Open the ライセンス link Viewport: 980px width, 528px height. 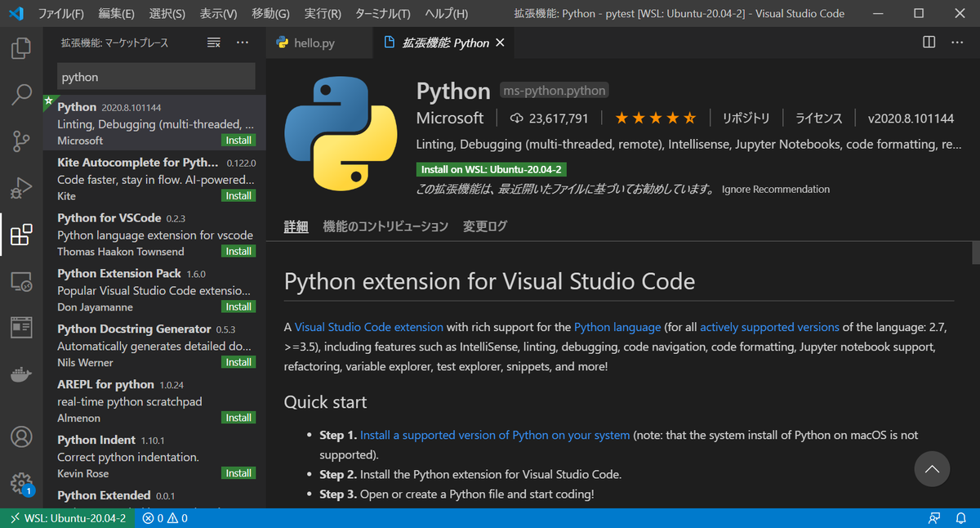click(819, 119)
